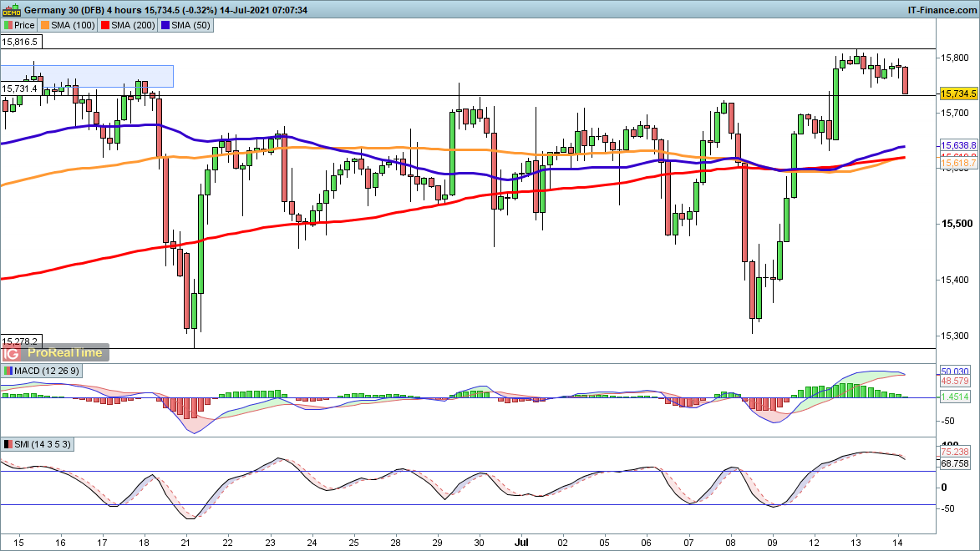Click the 02 date label on the time axis
This screenshot has width=980, height=551.
pos(563,543)
